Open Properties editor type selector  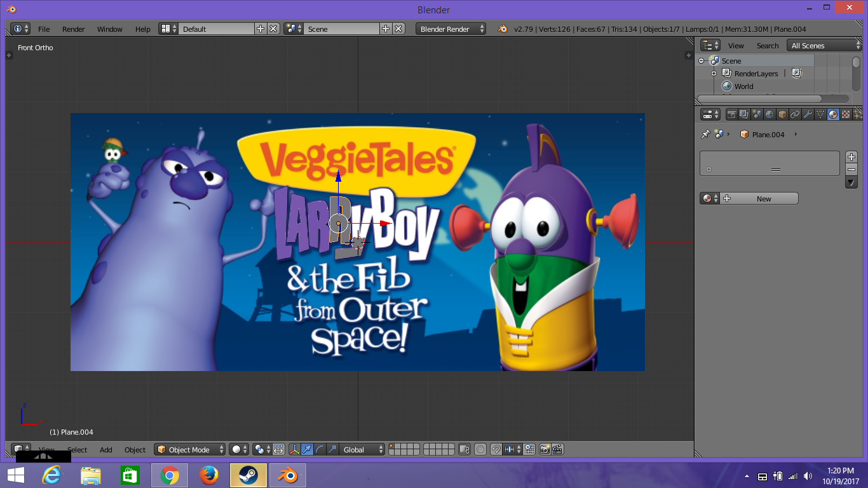(710, 114)
